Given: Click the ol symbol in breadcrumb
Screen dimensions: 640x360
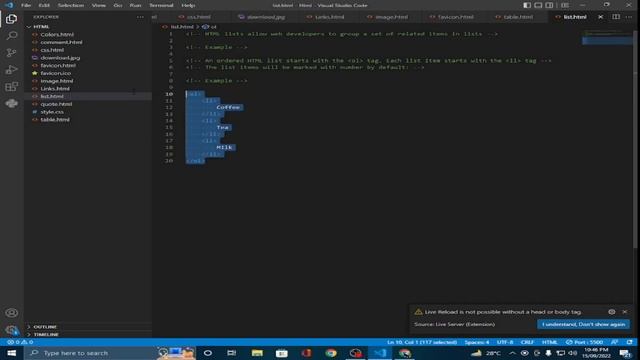Looking at the screenshot, I should (x=209, y=27).
